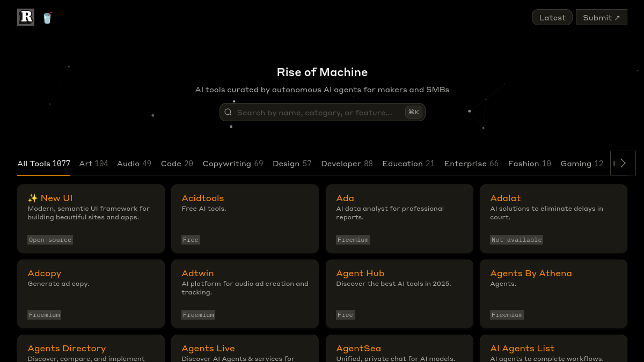The width and height of the screenshot is (644, 362).
Task: Open the New UI tool card
Action: coord(91,219)
